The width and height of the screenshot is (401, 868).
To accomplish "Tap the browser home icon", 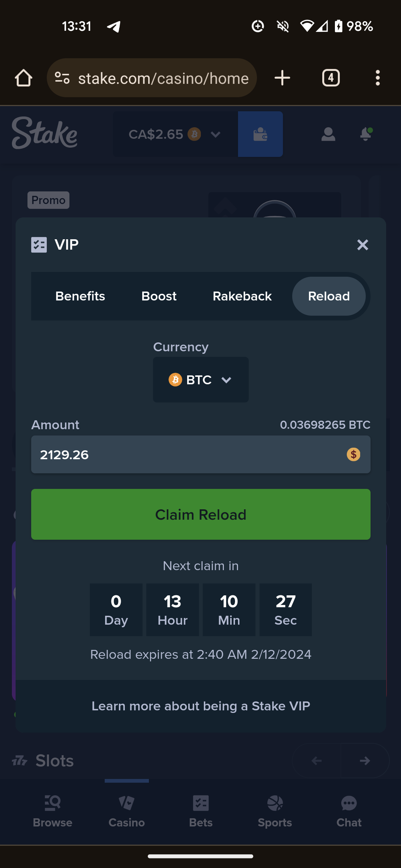I will [x=23, y=78].
